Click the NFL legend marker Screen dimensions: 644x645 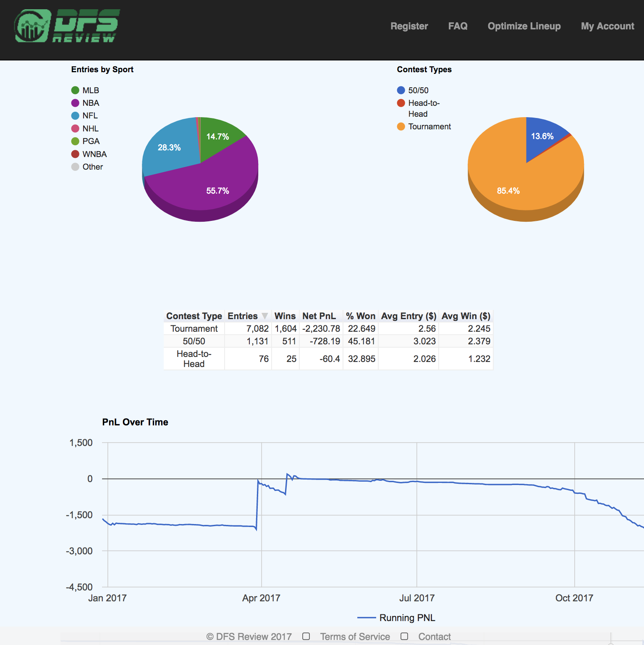75,115
